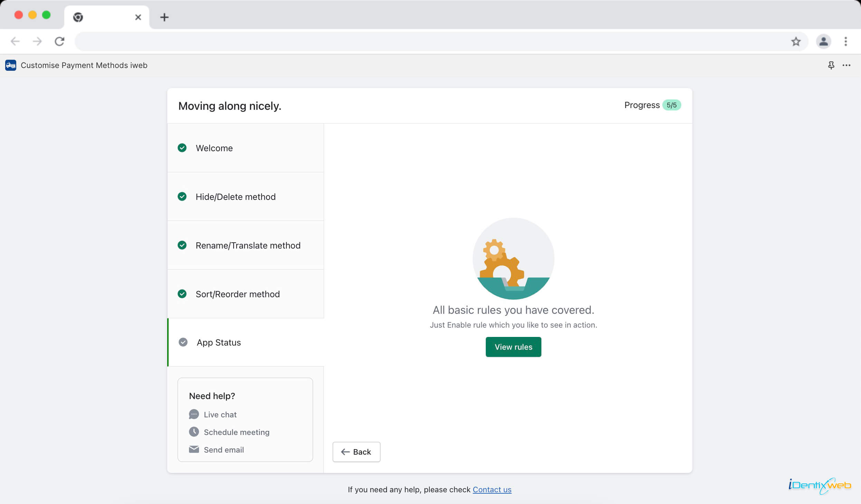
Task: Click the Schedule meeting clock icon
Action: pos(194,432)
